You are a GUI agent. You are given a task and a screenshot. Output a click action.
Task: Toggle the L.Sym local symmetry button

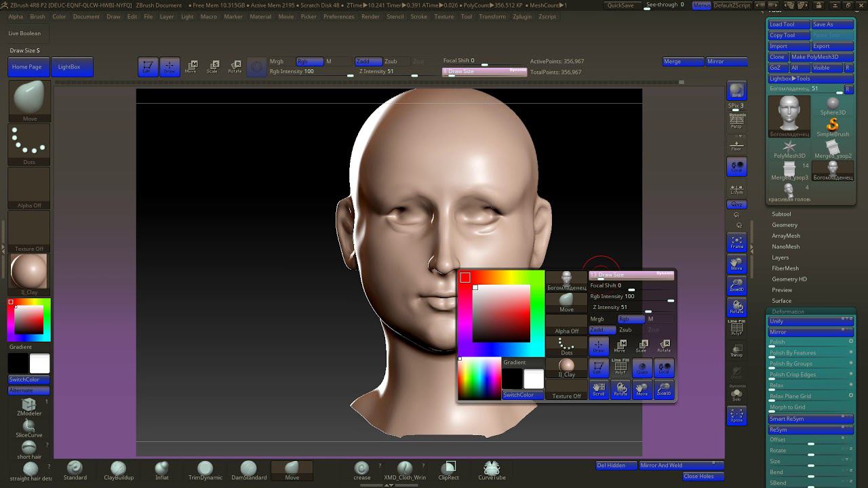tap(736, 189)
